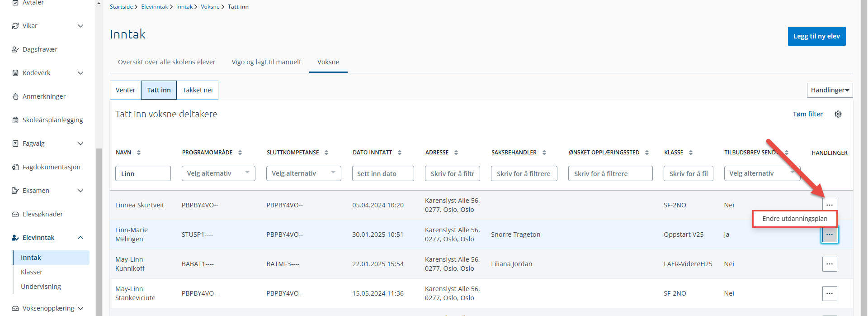
Task: Open Programområde filter dropdown
Action: tap(218, 173)
